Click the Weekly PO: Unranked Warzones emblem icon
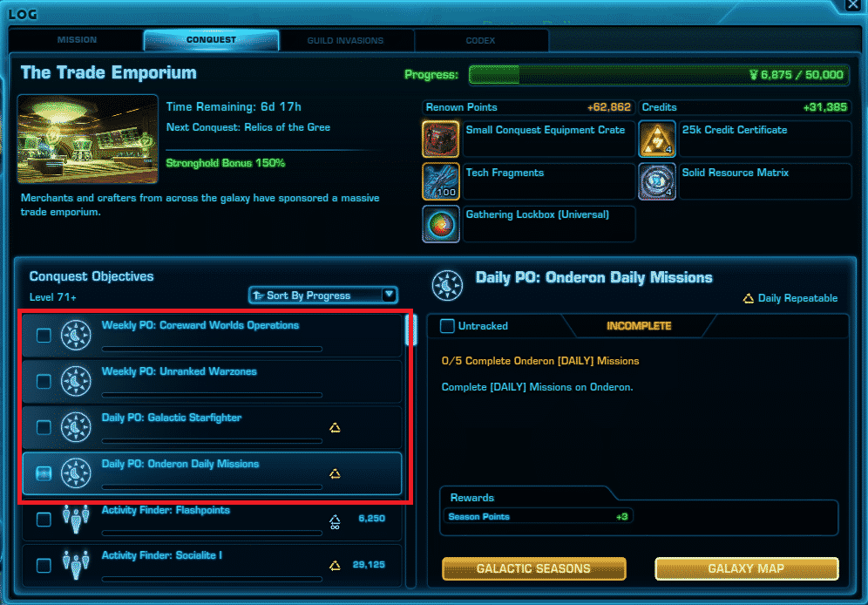 [75, 381]
